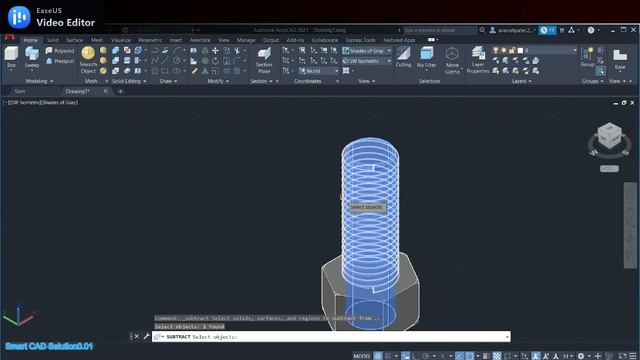Screen dimensions: 640x360
Task: Open the Section Plane tool
Action: click(264, 60)
